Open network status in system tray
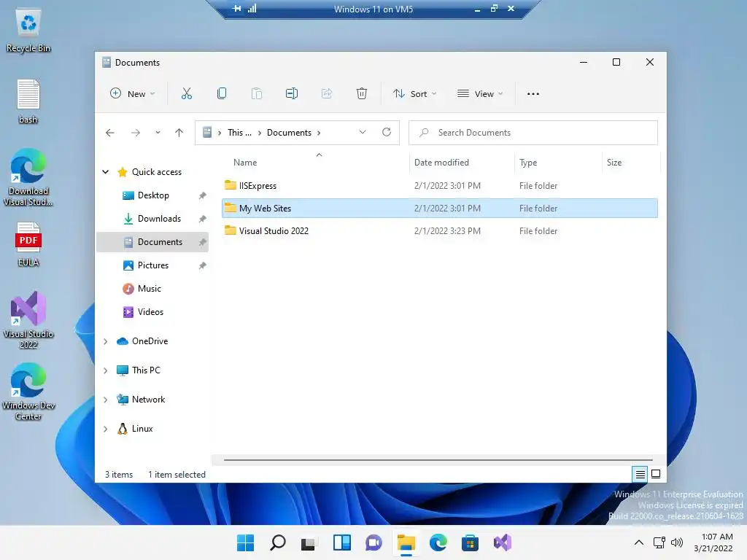 click(659, 542)
